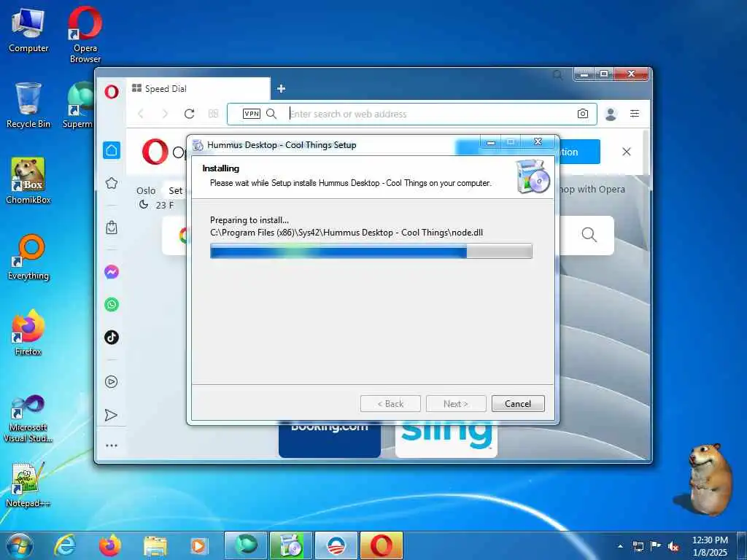Click the Oslo weather location text
Image resolution: width=747 pixels, height=560 pixels.
146,190
